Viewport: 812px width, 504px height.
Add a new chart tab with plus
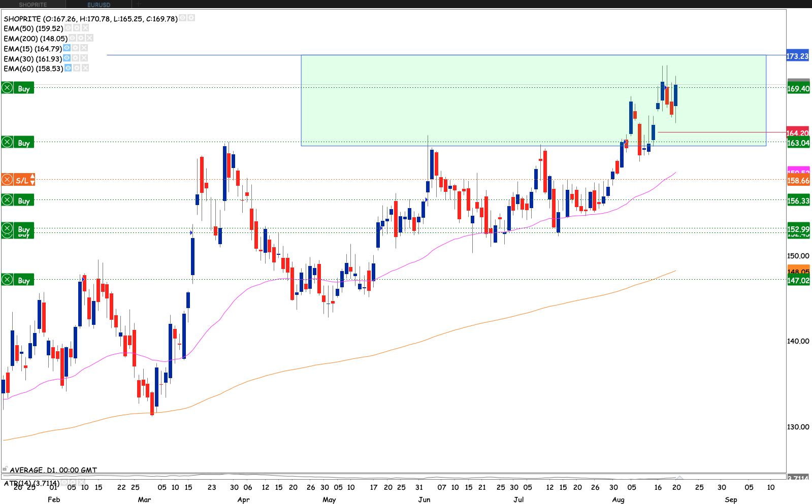click(139, 5)
